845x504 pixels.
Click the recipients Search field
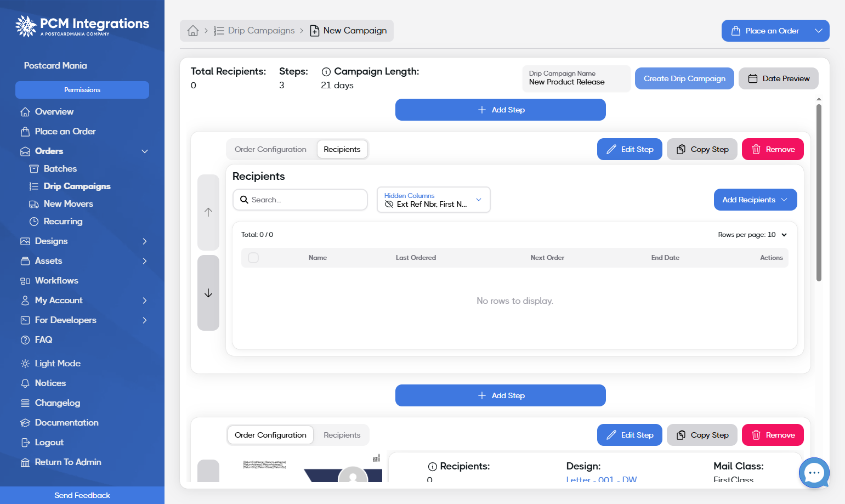point(300,200)
